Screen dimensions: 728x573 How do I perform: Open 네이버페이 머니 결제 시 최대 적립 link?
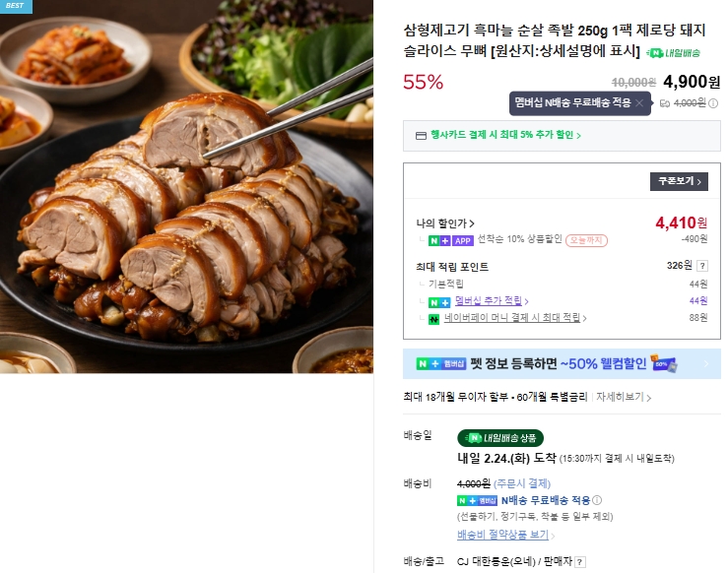coord(515,318)
